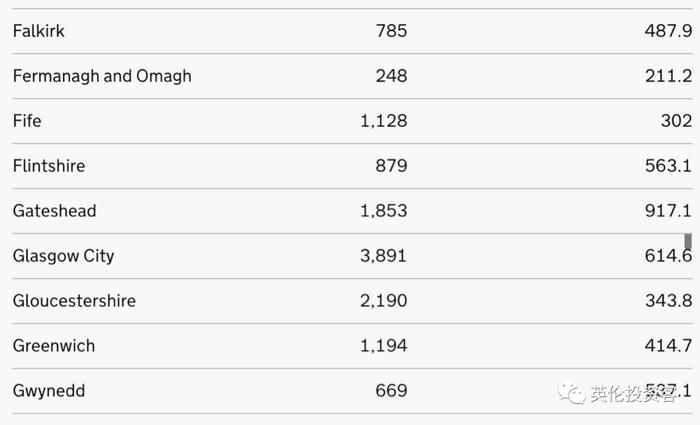Click the Gwynedd area name

tap(49, 391)
